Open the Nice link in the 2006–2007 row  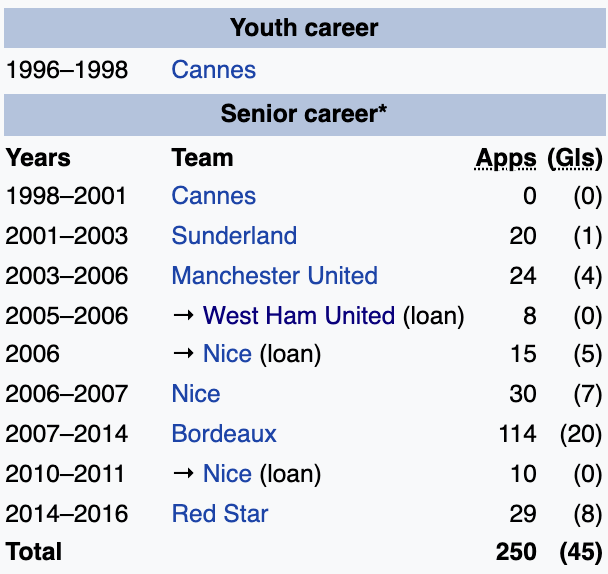tap(196, 394)
